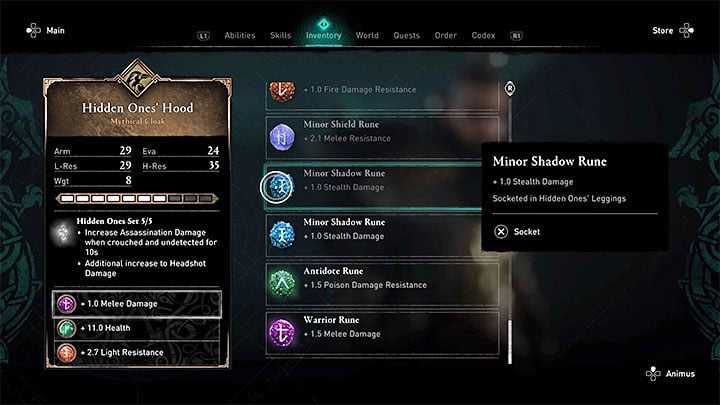Open the Store d-pad icon

[686, 30]
